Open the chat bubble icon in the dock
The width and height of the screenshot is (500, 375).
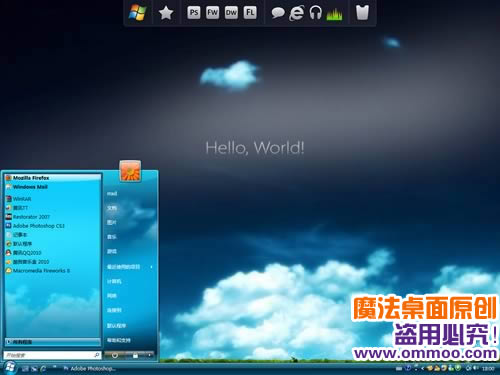(x=278, y=13)
